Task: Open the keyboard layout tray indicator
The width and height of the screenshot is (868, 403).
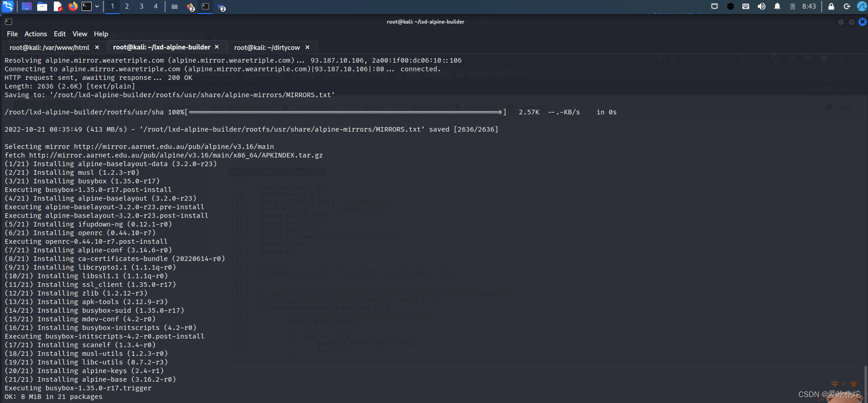Action: pyautogui.click(x=746, y=6)
